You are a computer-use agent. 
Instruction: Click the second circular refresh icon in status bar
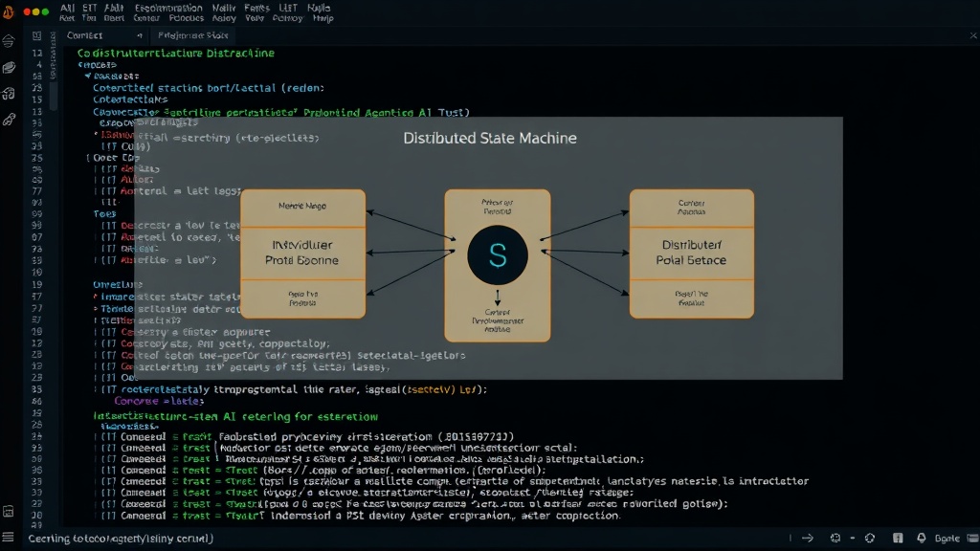coord(869,538)
